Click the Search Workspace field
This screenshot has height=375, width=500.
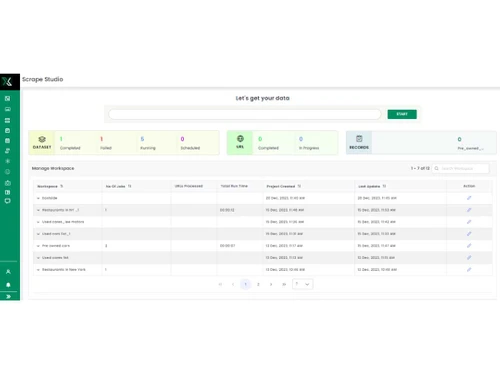tap(461, 168)
